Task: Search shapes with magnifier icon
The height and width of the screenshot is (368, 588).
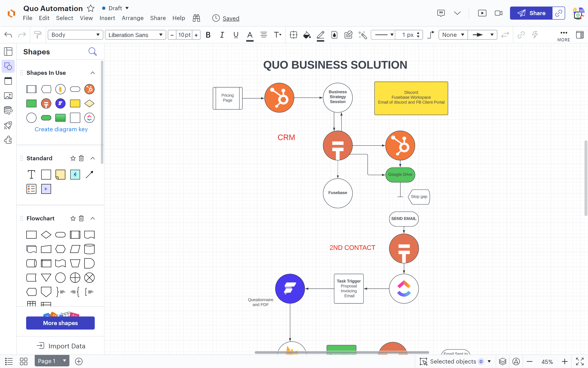Action: point(92,52)
